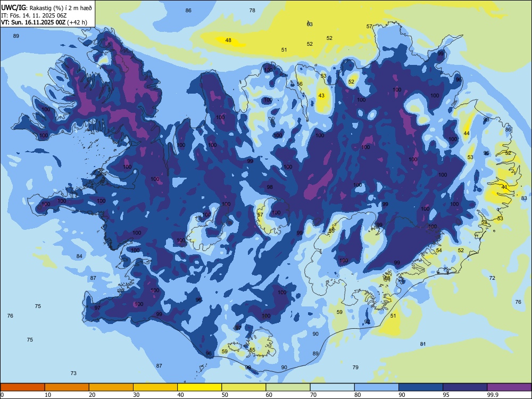Click the legend tick label '99.9'
This screenshot has height=399, width=532.
(x=493, y=395)
